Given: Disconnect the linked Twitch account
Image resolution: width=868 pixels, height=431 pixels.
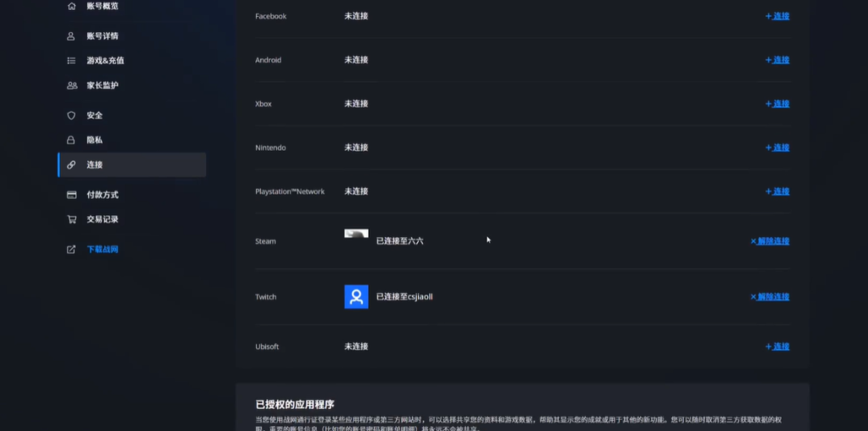Looking at the screenshot, I should click(x=770, y=297).
